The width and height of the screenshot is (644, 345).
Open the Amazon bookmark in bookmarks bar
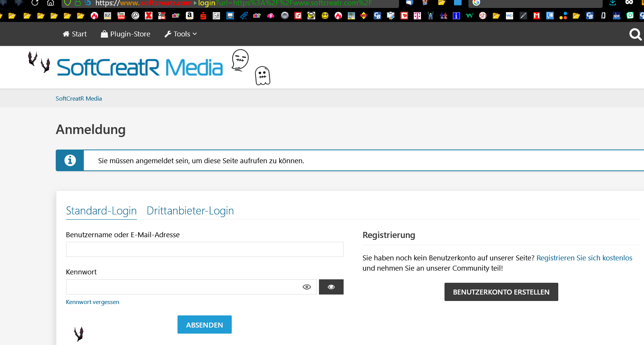click(x=190, y=16)
